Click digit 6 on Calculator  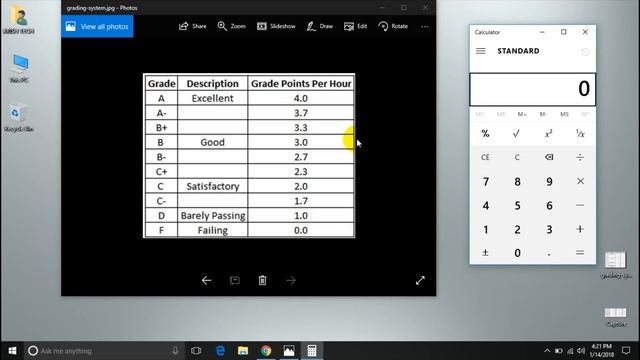pos(549,205)
